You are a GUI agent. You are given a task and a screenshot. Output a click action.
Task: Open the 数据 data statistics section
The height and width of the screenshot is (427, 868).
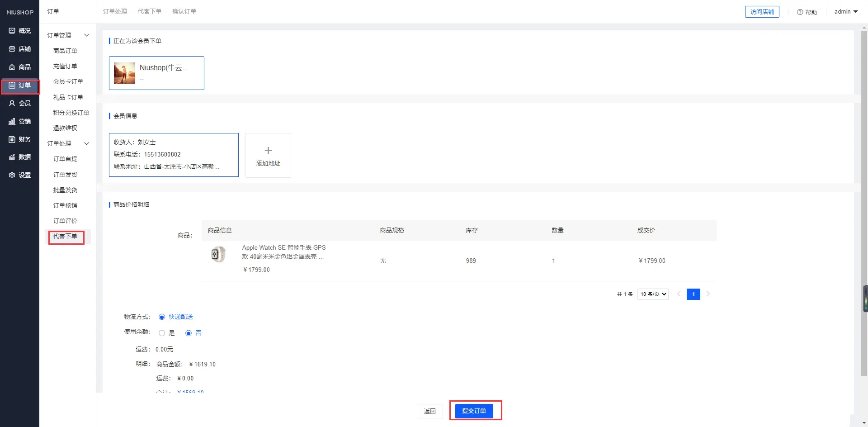coord(19,157)
